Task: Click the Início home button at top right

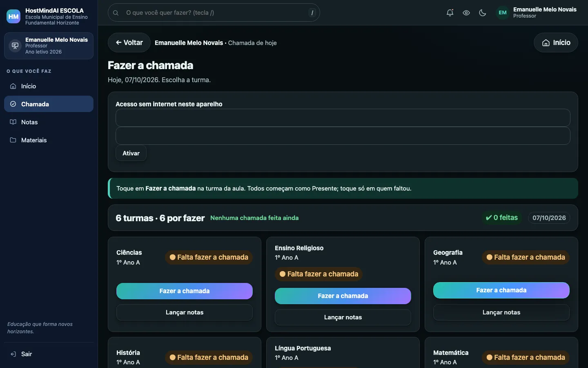Action: [x=556, y=43]
